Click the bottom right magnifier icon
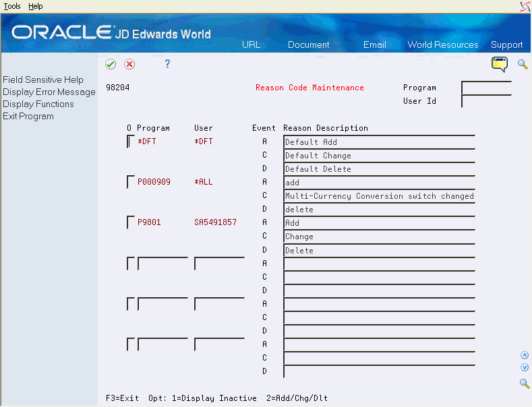 click(525, 383)
